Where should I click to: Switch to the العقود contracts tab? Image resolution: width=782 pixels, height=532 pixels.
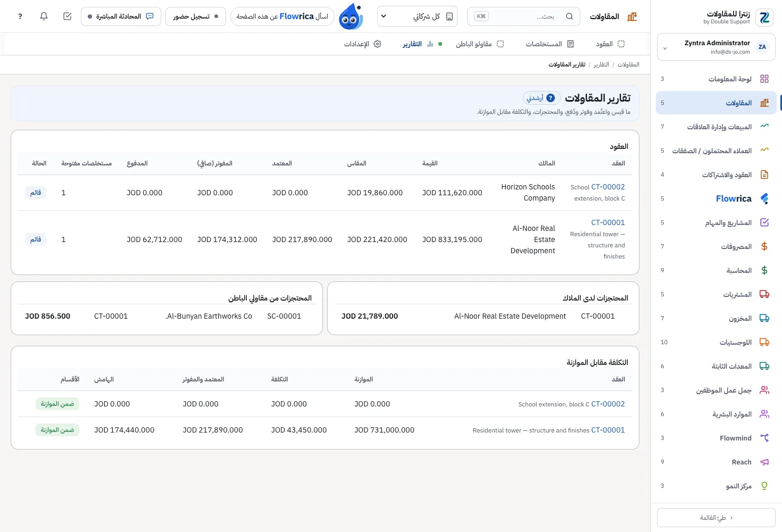pos(610,44)
